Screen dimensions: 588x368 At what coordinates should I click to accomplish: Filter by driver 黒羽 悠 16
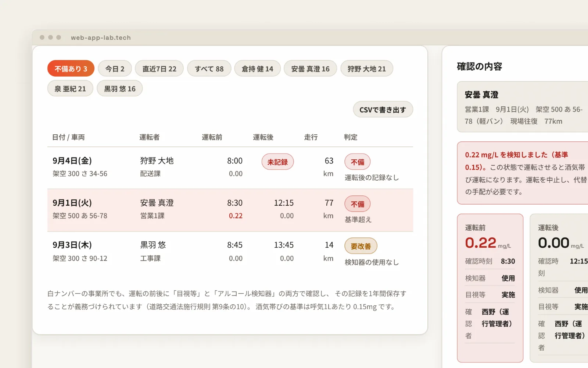click(120, 88)
